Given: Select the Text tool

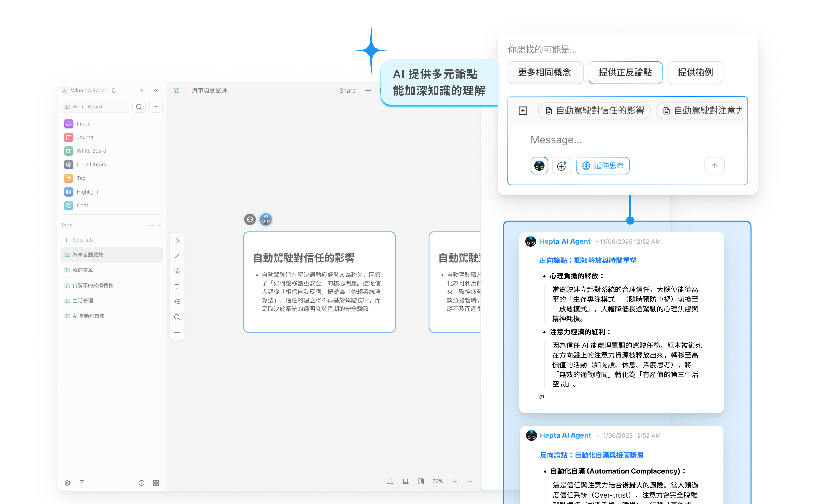Looking at the screenshot, I should (x=177, y=286).
